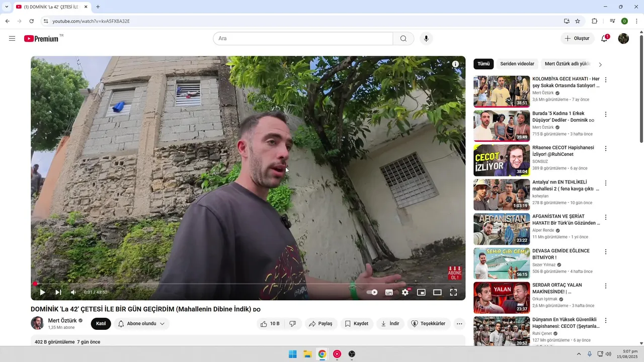Open options for RRaenee CECOT Hapishanesi video

coord(606,149)
